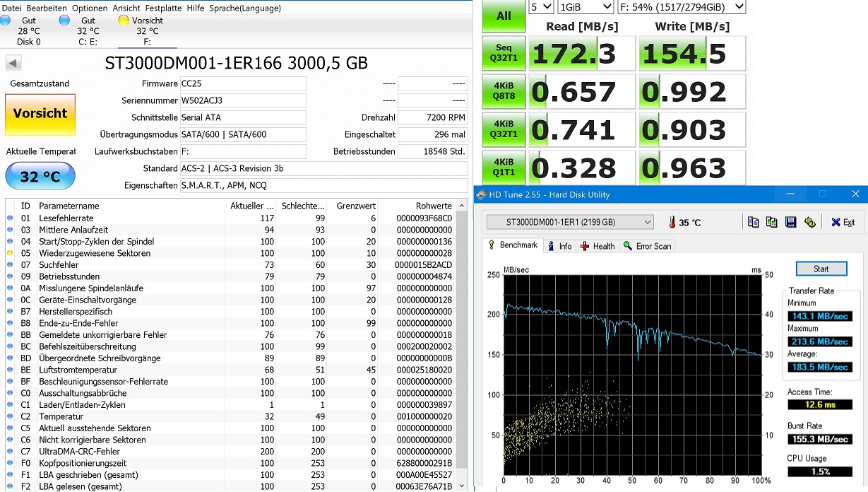Select C: E: drive status, Gut 32 °C
Image resolution: width=868 pixels, height=492 pixels.
88,31
